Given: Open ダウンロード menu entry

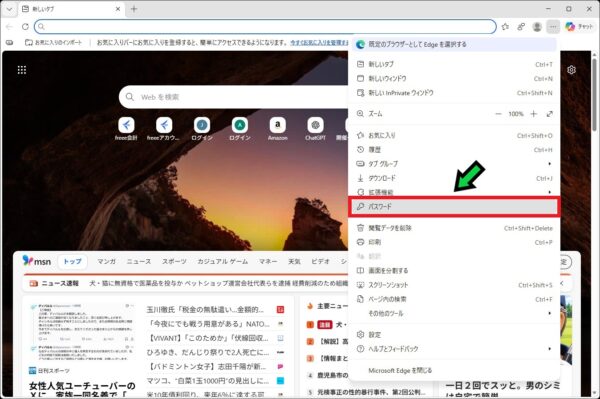Looking at the screenshot, I should click(x=454, y=178).
